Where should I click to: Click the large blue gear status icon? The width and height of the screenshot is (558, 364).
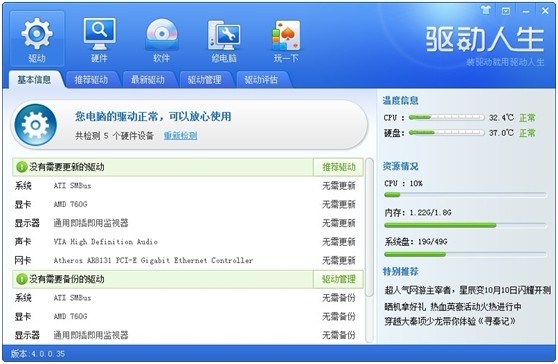coord(35,125)
